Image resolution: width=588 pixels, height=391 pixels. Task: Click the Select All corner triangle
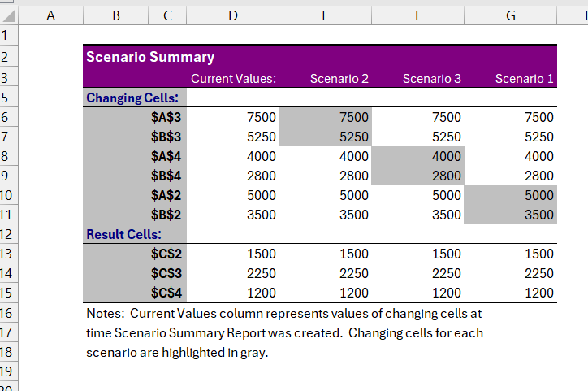(9, 15)
